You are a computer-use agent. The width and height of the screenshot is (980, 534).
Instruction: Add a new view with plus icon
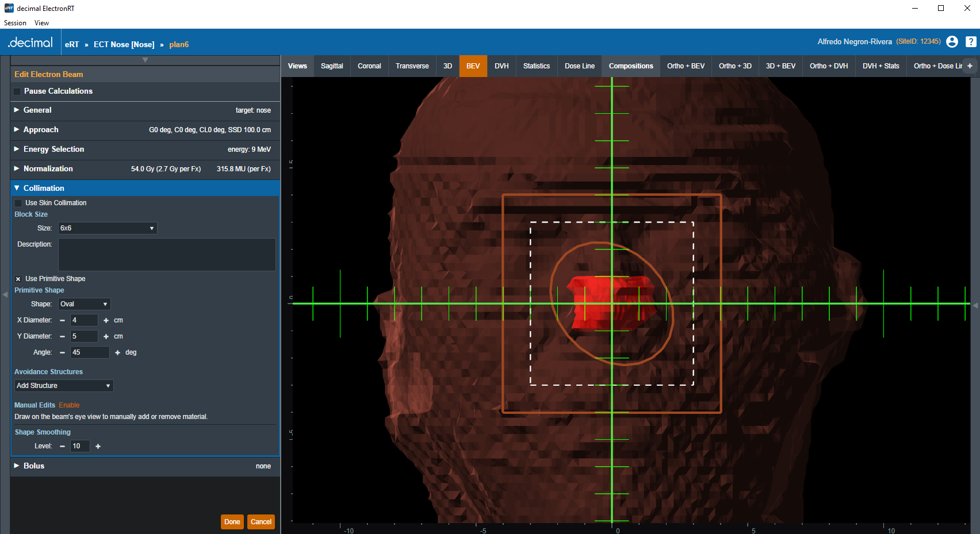coord(970,66)
